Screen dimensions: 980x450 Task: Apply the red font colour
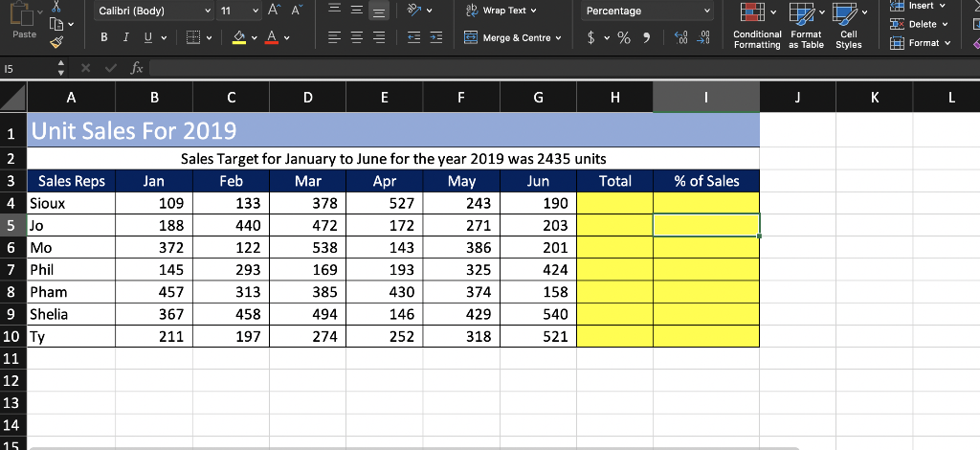pos(271,37)
